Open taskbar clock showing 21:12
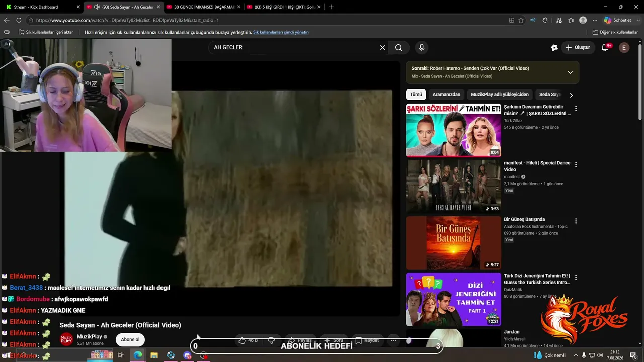 pyautogui.click(x=615, y=355)
